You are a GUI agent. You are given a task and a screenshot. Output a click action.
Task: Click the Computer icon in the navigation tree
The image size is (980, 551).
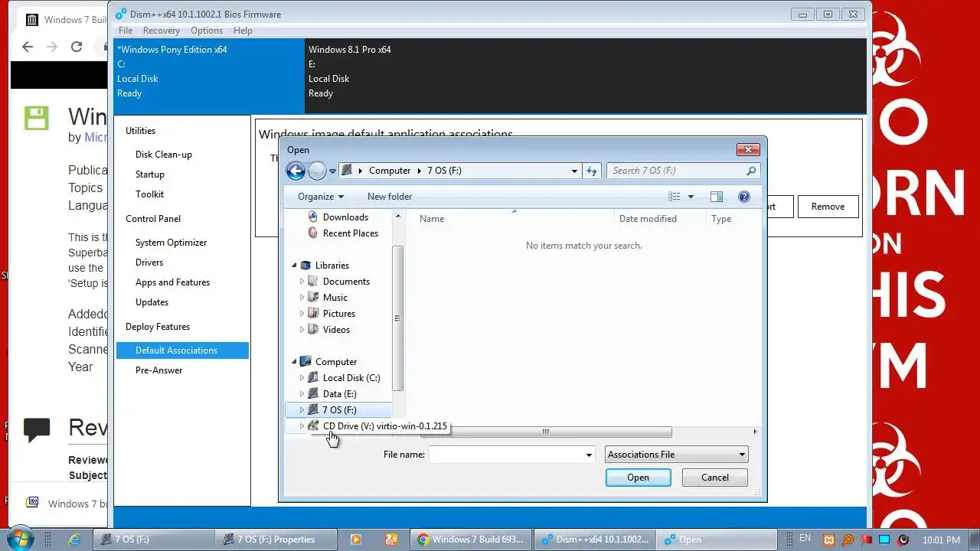pyautogui.click(x=305, y=362)
